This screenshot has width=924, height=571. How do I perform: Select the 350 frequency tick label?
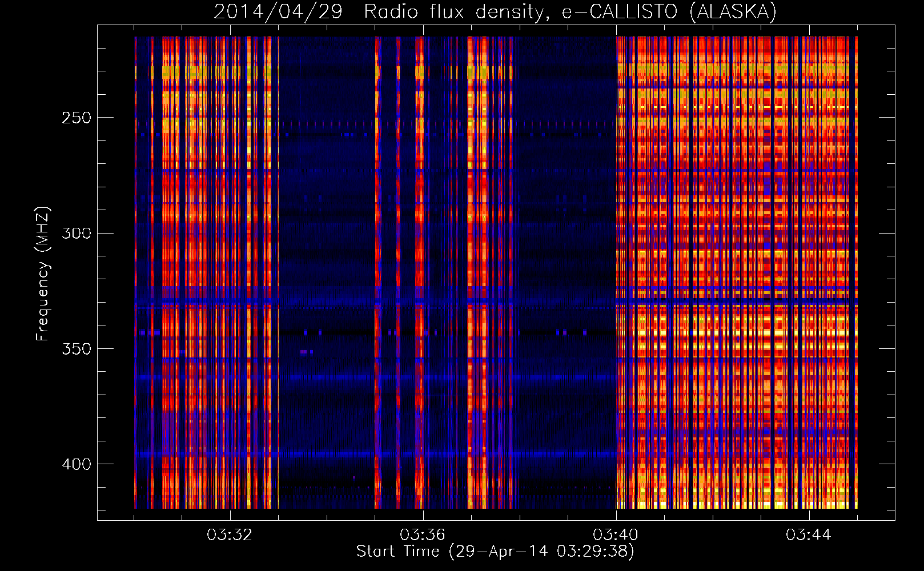point(76,348)
